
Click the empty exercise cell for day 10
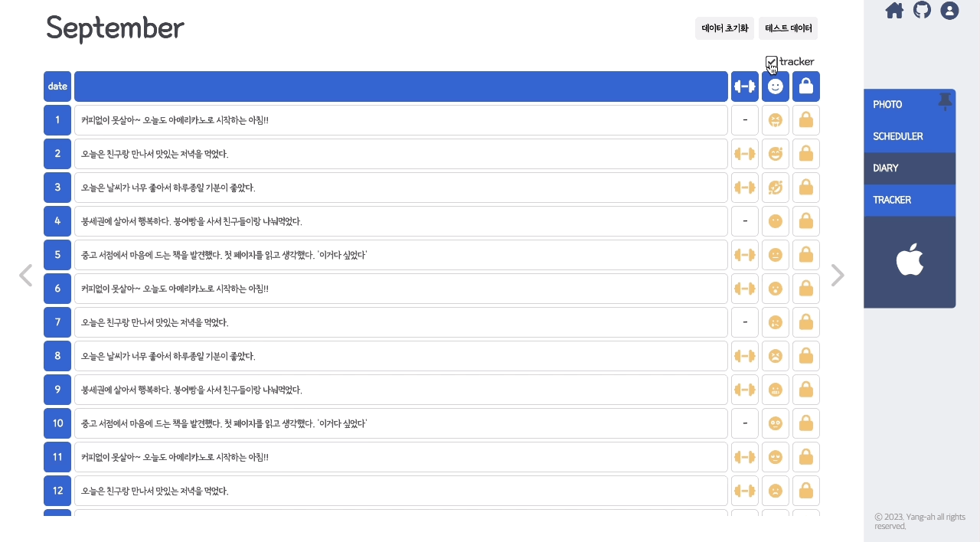point(745,423)
